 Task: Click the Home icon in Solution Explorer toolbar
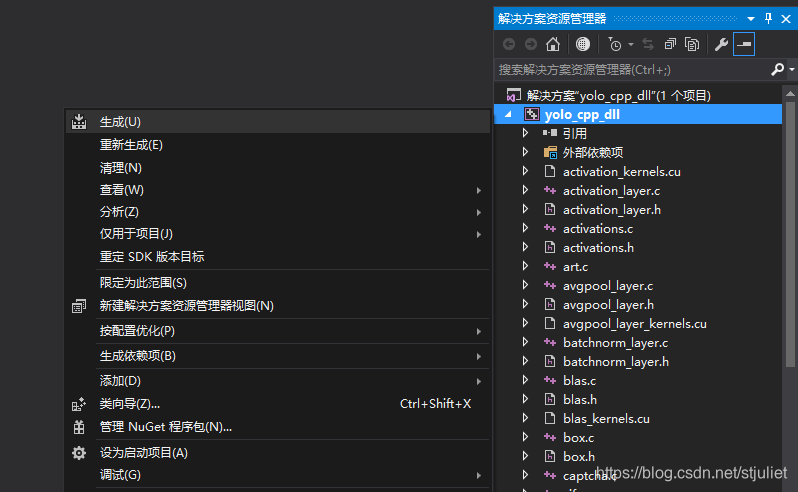coord(553,44)
